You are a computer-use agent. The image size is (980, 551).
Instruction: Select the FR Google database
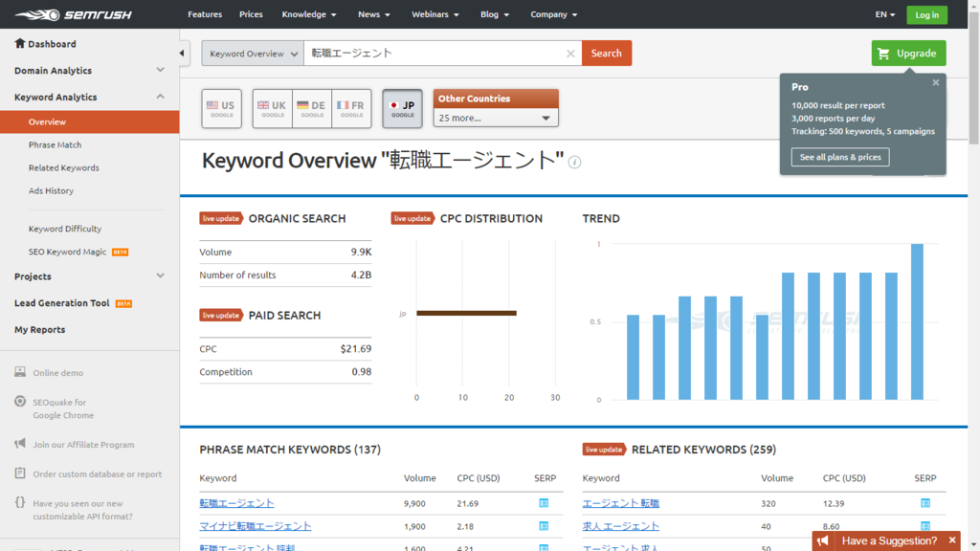pyautogui.click(x=351, y=109)
